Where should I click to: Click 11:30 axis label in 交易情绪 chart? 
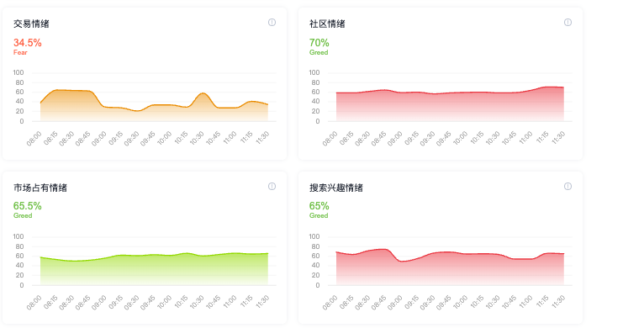click(x=262, y=138)
